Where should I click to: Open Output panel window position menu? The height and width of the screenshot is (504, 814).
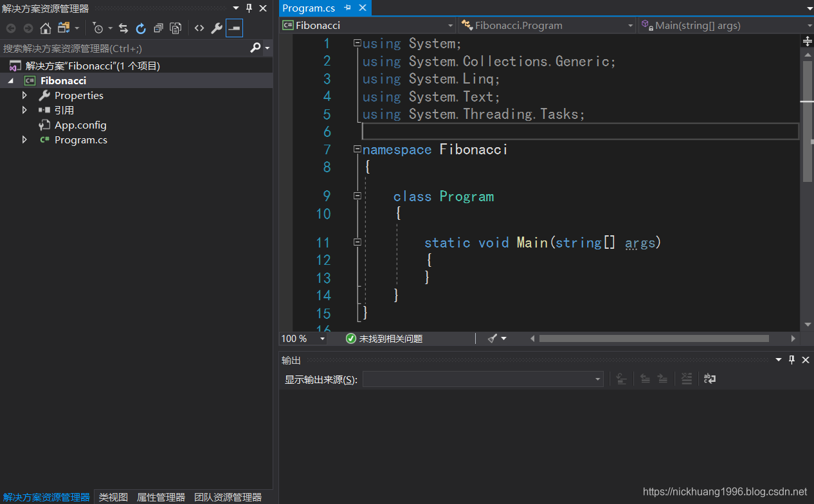click(779, 360)
